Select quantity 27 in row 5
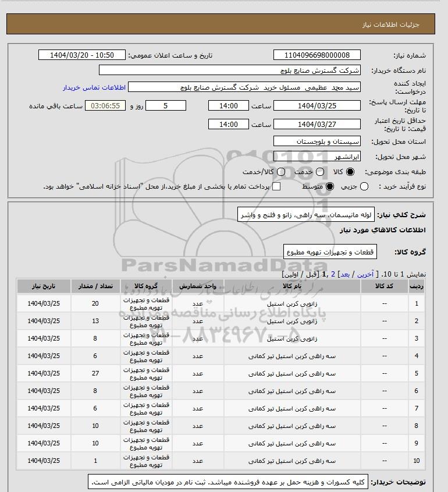The height and width of the screenshot is (492, 448). coord(95,373)
